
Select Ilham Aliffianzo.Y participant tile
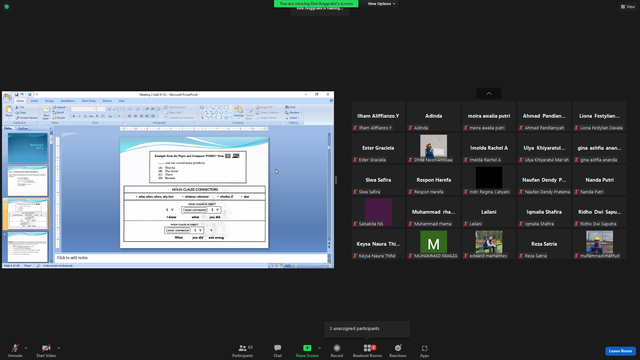pyautogui.click(x=378, y=116)
